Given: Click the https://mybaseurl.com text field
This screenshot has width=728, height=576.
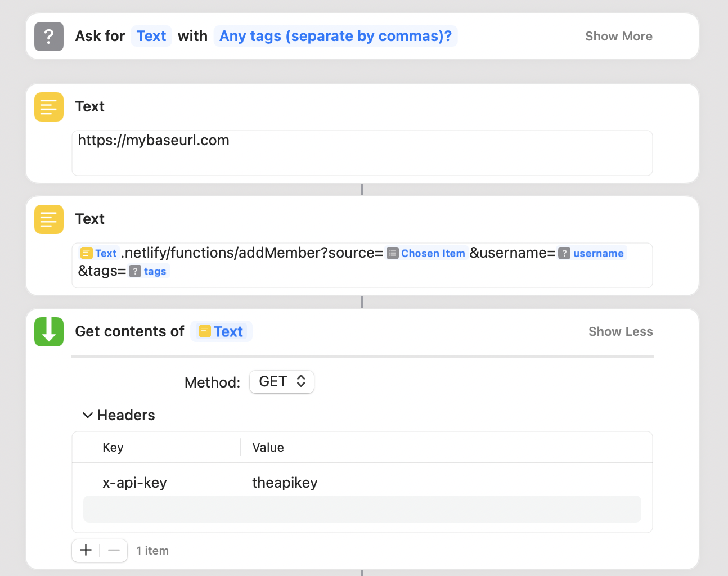Looking at the screenshot, I should pos(362,152).
